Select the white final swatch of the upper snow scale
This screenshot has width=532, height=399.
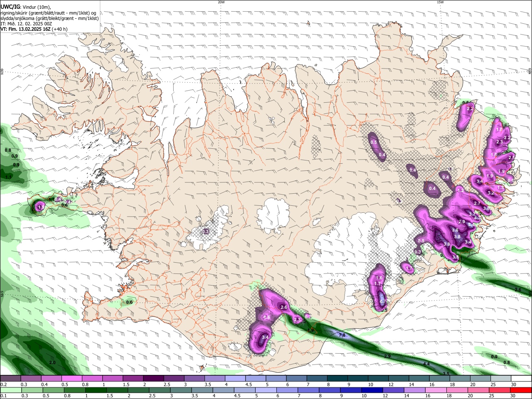pos(521,379)
